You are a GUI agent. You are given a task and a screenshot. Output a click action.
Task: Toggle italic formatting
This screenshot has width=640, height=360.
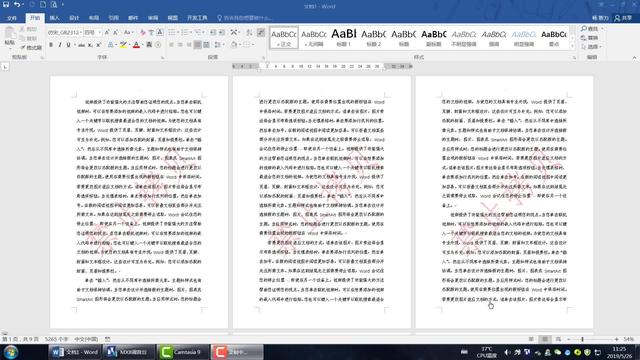(60, 45)
